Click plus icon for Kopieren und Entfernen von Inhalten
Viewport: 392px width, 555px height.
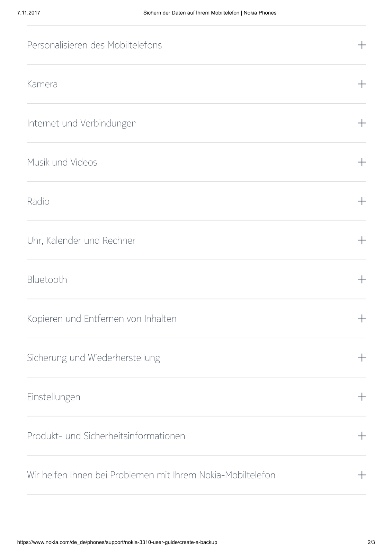click(x=362, y=319)
